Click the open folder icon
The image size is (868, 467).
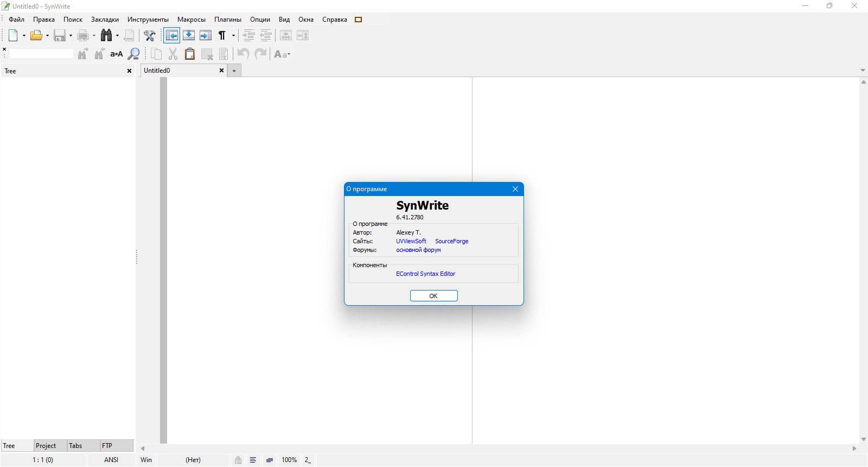(36, 35)
